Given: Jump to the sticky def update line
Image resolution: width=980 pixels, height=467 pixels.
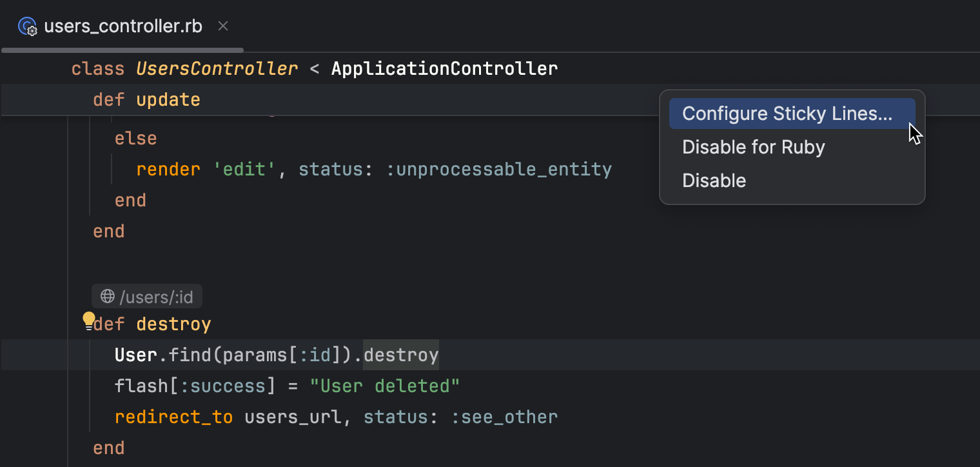Looking at the screenshot, I should 168,100.
